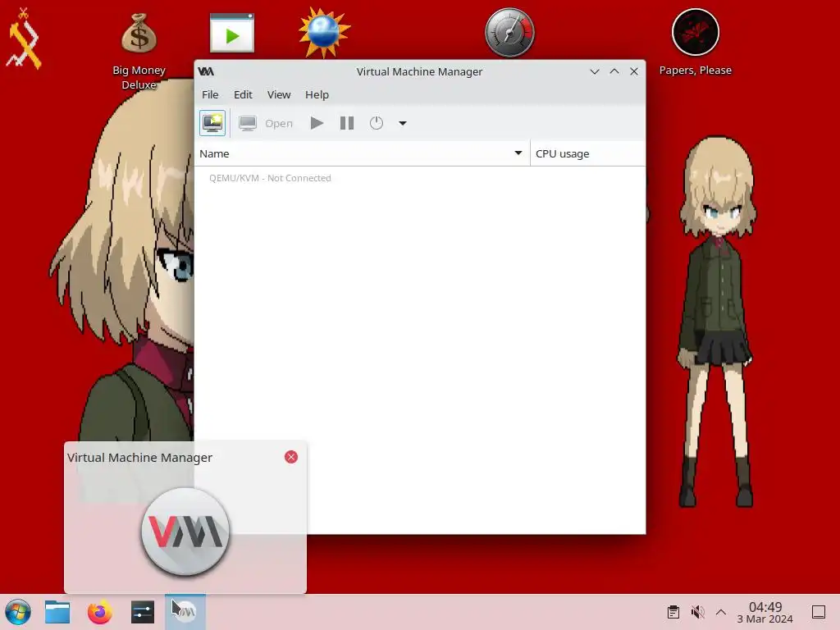Open the Edit menu

[243, 95]
